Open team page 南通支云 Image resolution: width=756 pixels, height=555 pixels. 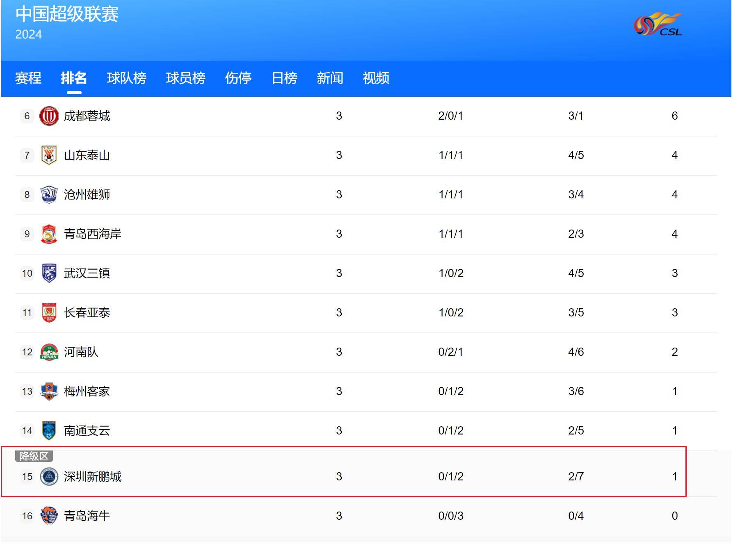coord(87,431)
